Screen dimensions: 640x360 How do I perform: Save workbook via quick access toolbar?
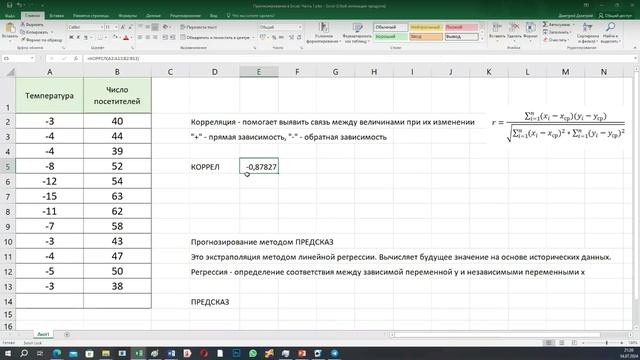tap(9, 5)
